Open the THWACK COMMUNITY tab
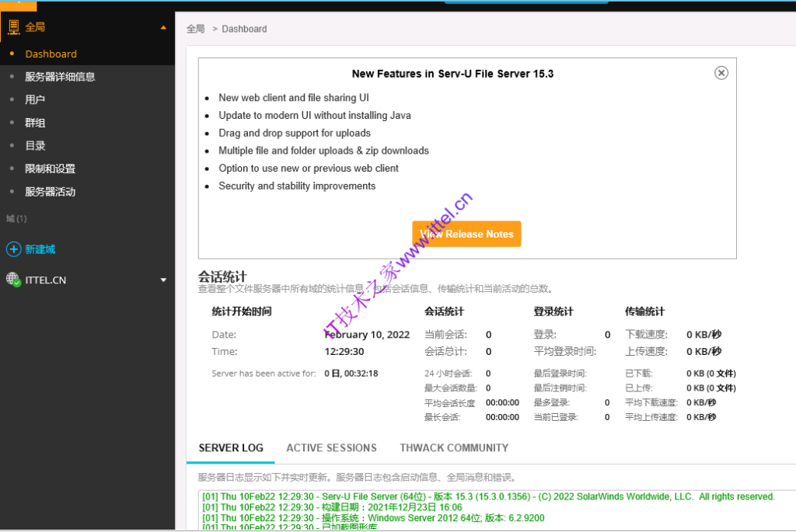The width and height of the screenshot is (796, 532). click(454, 448)
